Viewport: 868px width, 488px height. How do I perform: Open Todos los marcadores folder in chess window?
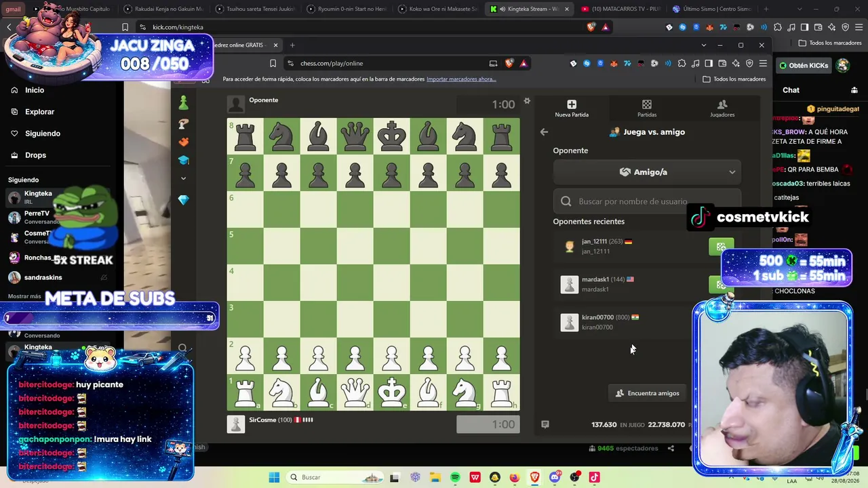[x=734, y=79]
